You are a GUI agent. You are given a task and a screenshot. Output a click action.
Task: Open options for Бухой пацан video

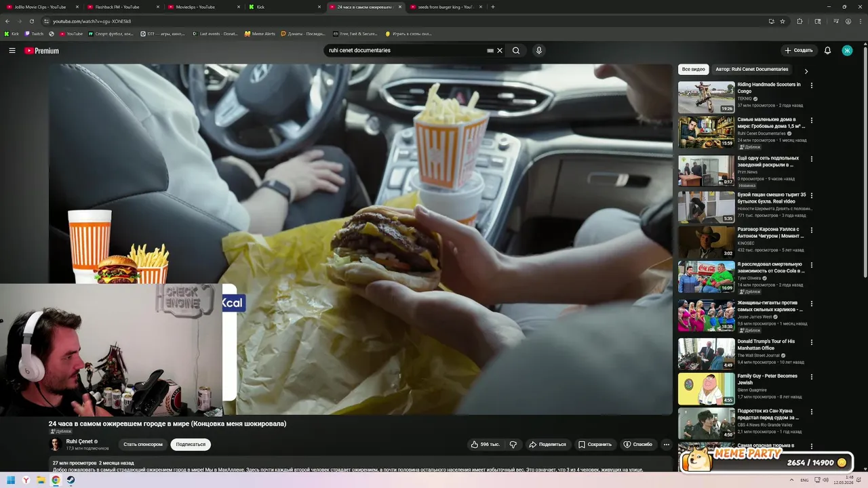[x=812, y=196]
